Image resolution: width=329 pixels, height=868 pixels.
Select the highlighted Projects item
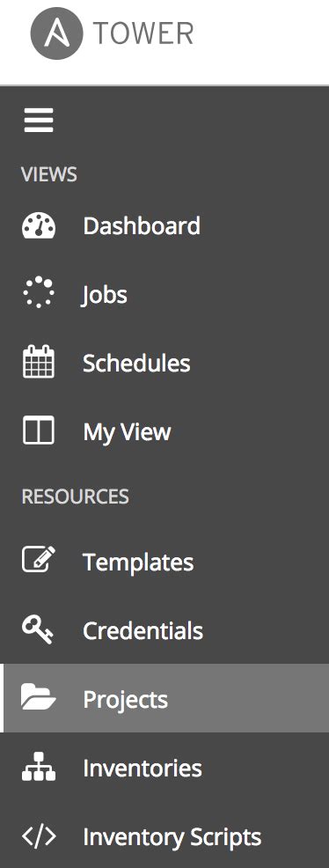(x=164, y=699)
